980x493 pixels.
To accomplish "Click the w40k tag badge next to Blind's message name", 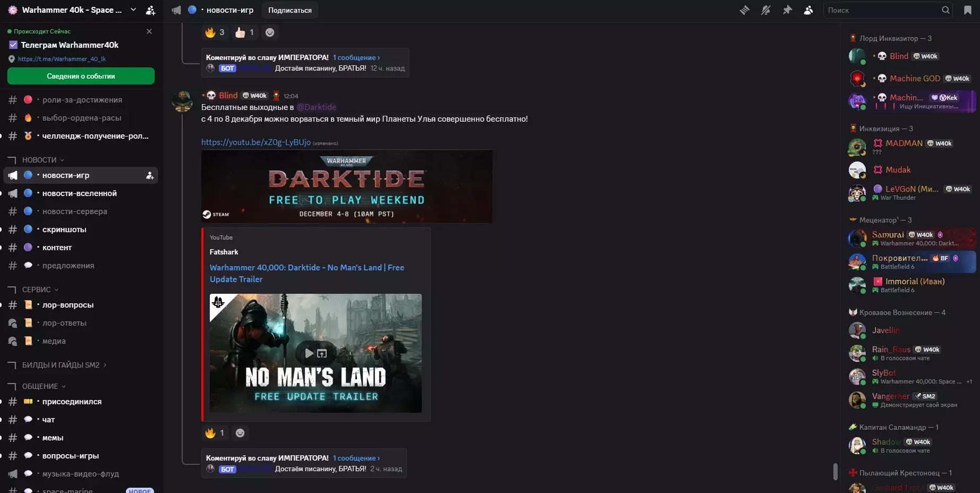I will pos(254,96).
